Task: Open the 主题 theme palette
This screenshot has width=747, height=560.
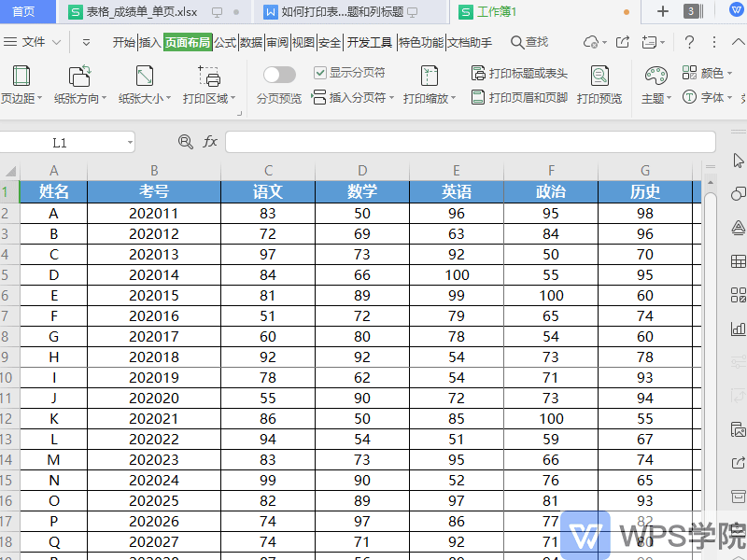Action: click(656, 85)
